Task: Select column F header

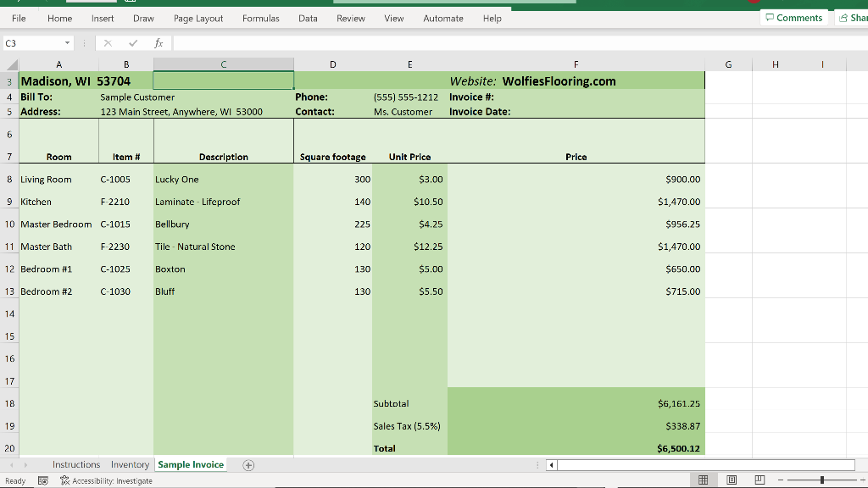Action: click(x=576, y=64)
